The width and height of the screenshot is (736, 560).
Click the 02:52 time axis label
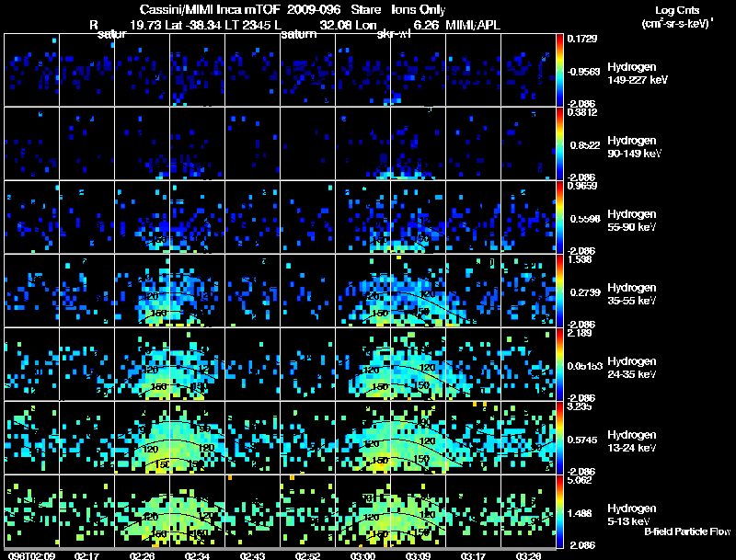click(x=307, y=555)
